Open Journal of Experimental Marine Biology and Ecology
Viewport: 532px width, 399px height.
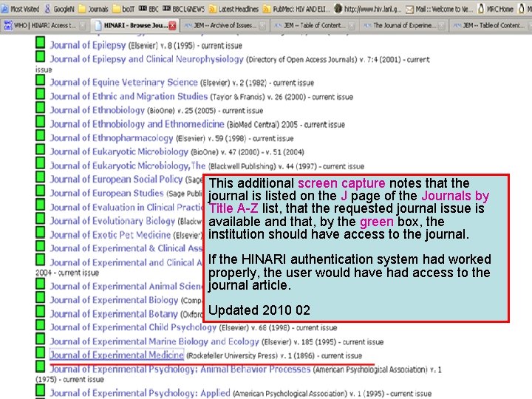(x=154, y=341)
